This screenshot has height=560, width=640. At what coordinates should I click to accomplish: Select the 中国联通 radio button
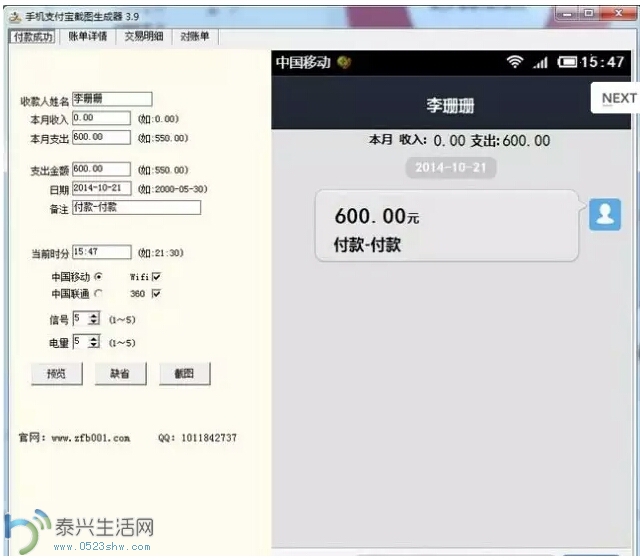[98, 294]
